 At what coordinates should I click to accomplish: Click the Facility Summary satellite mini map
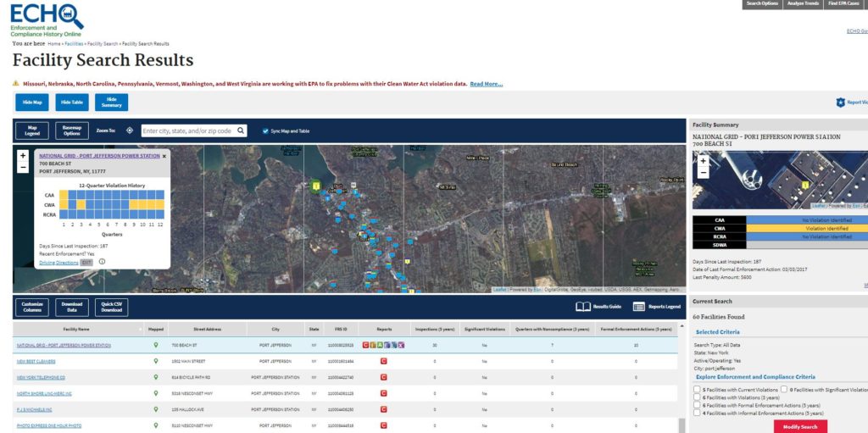point(780,180)
